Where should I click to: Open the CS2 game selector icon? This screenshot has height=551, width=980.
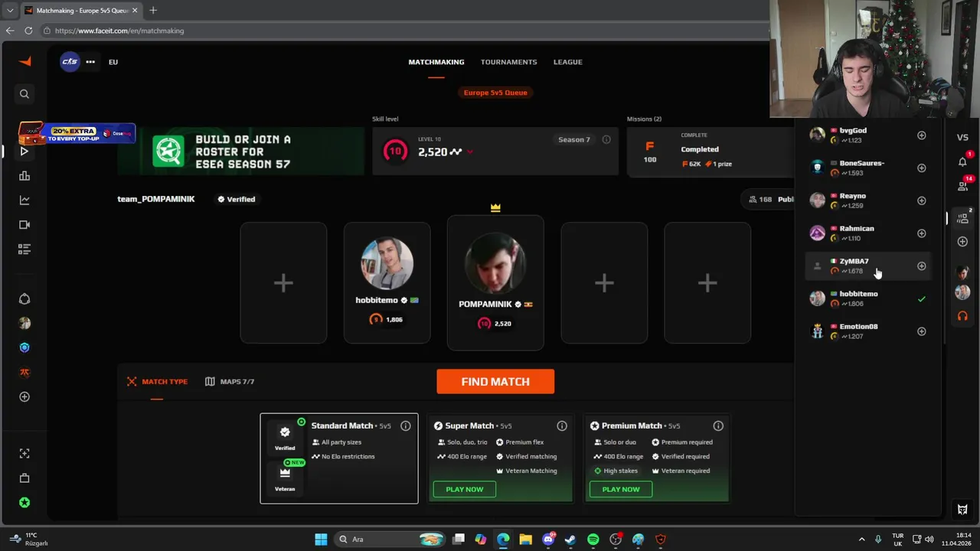click(70, 62)
